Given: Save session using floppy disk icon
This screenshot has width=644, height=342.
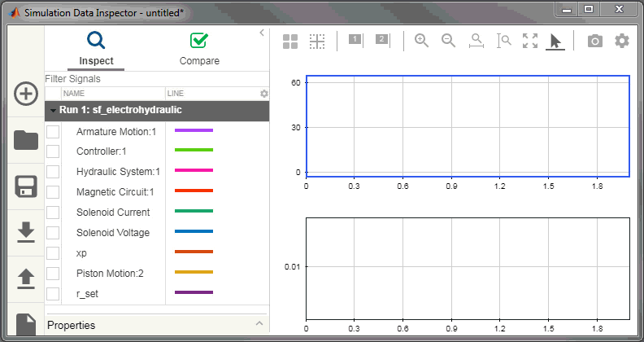Looking at the screenshot, I should click(x=26, y=186).
